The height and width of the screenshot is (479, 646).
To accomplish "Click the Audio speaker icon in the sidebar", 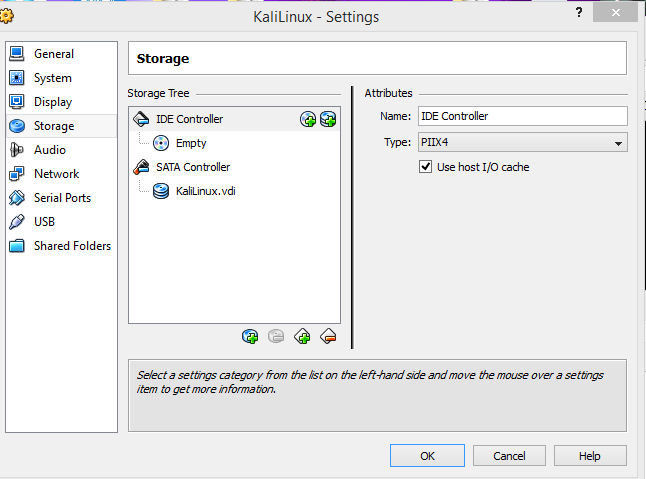I will click(x=17, y=150).
